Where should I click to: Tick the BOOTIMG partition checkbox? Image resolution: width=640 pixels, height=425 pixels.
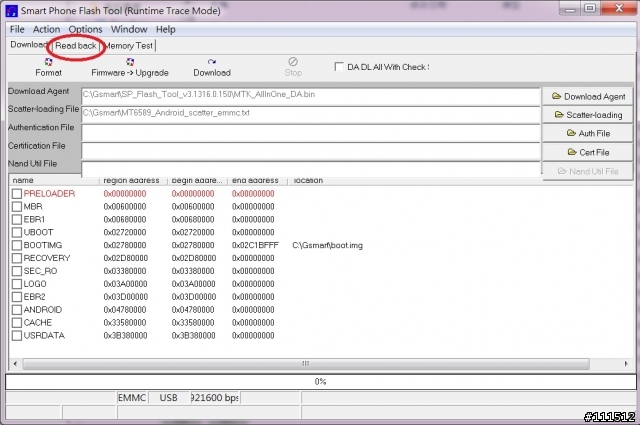coord(17,245)
